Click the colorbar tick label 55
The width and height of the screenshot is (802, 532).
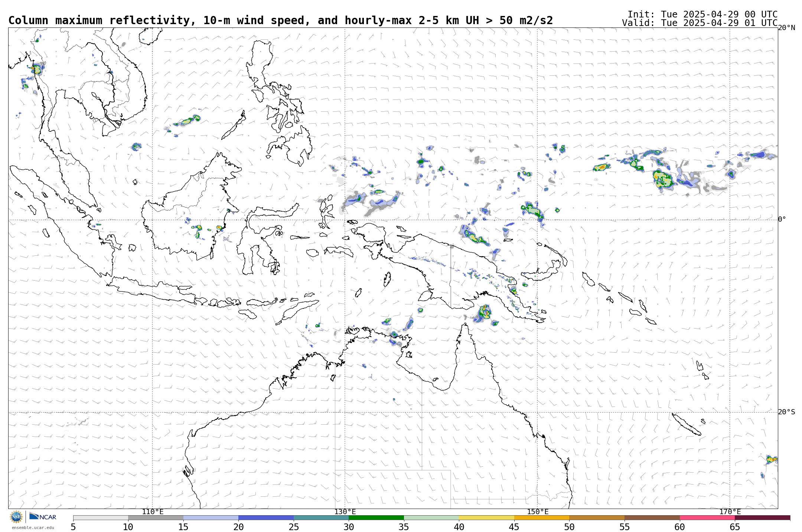(625, 527)
